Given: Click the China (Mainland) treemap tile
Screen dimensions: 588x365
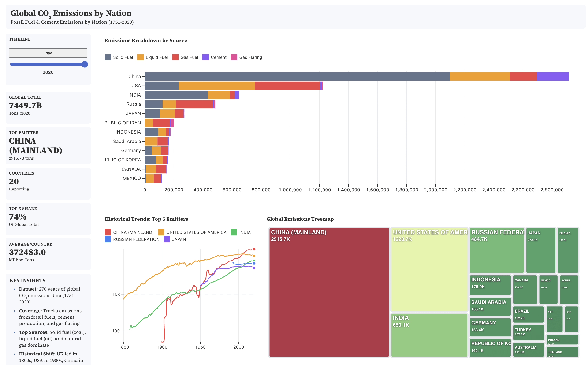Looking at the screenshot, I should coord(329,292).
